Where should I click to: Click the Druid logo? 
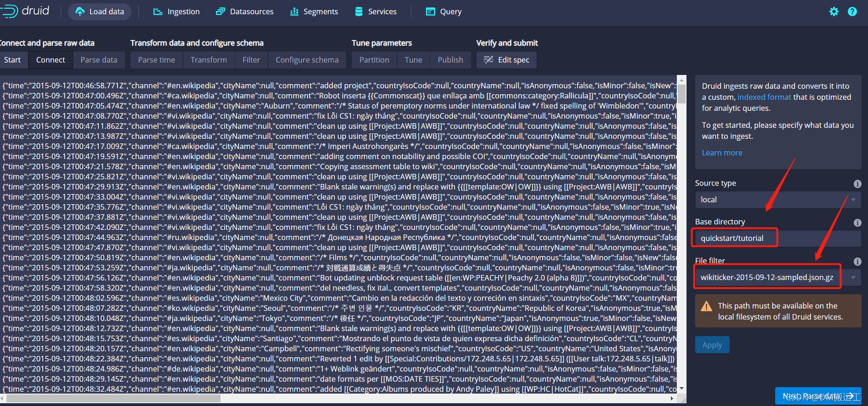[25, 11]
